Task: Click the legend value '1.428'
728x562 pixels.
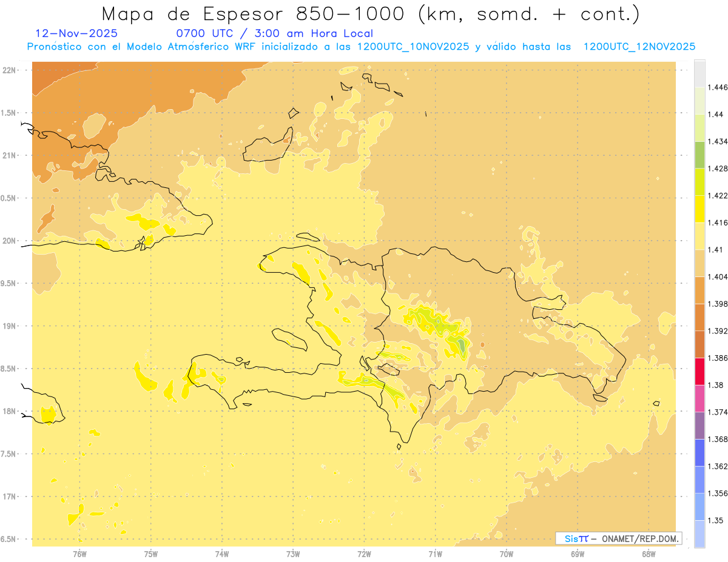Action: (x=718, y=169)
